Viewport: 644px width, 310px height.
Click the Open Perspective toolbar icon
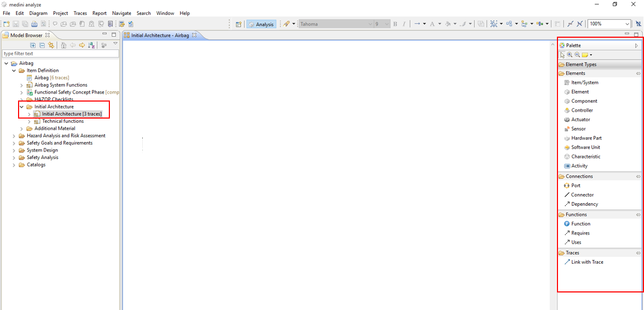[x=238, y=24]
